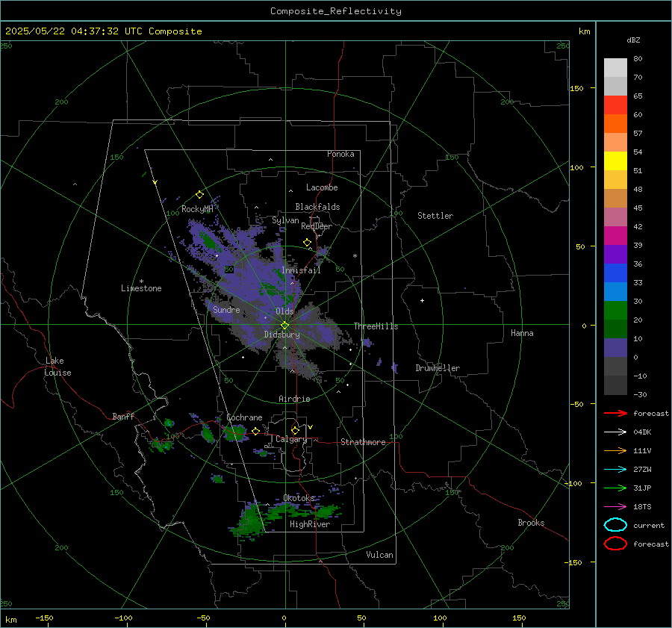Screen dimensions: 672x628
Task: Click the Hanna label
Action: [x=522, y=333]
